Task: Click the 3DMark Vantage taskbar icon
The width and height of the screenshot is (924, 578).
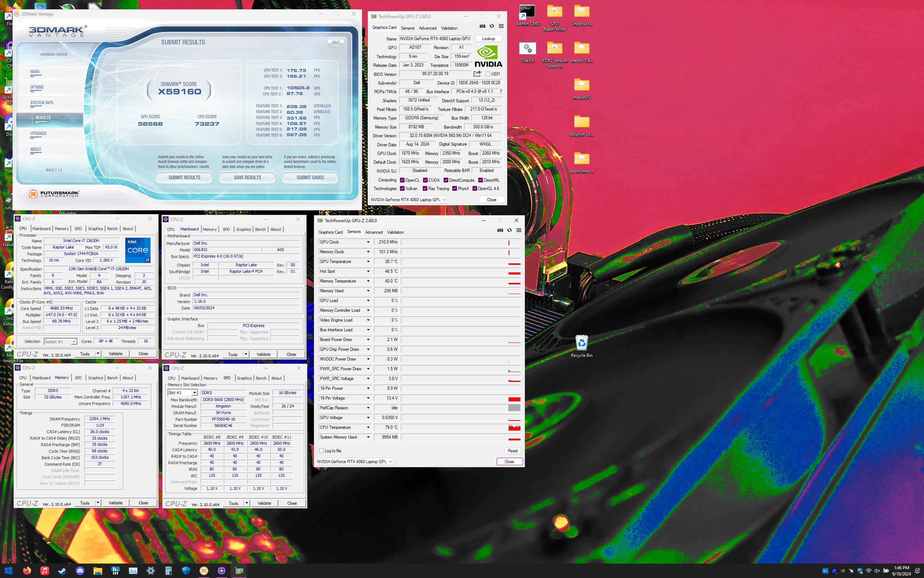Action: pyautogui.click(x=204, y=571)
